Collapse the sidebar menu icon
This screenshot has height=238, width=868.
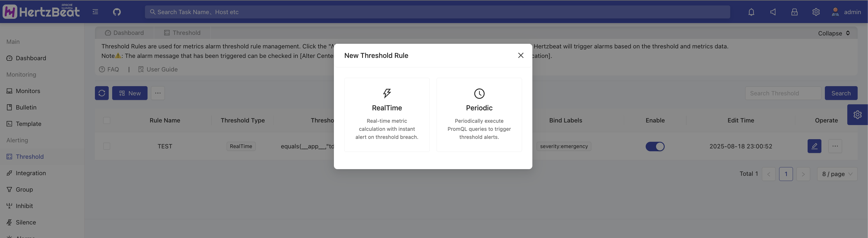click(95, 12)
